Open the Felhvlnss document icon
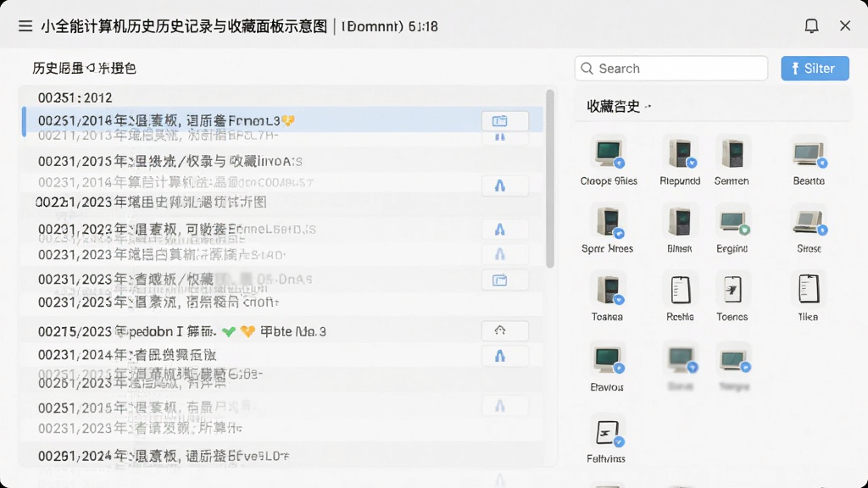 (607, 431)
